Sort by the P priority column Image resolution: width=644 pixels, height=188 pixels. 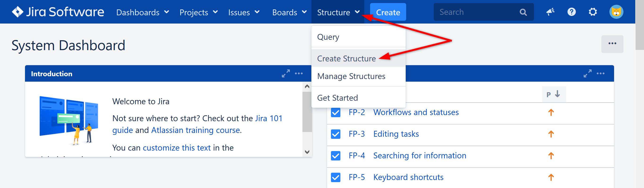[554, 94]
